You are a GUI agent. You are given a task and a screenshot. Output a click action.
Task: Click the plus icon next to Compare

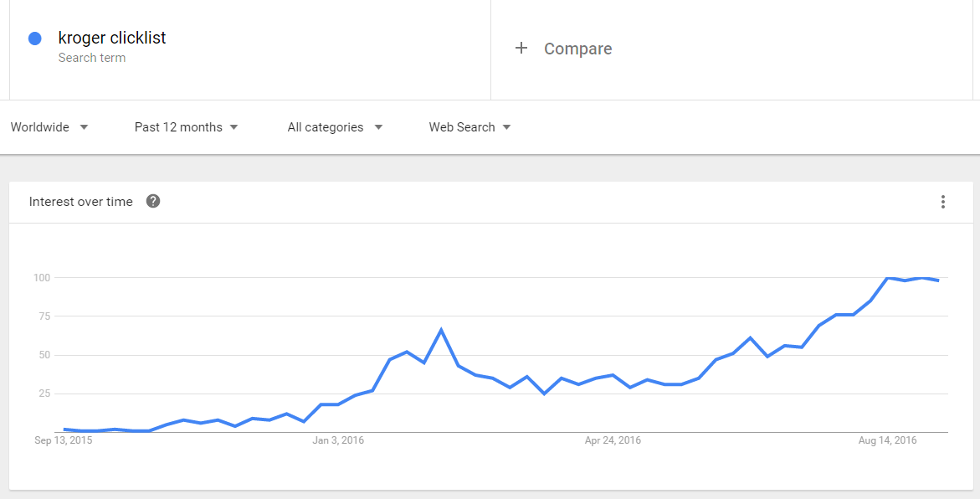coord(521,49)
